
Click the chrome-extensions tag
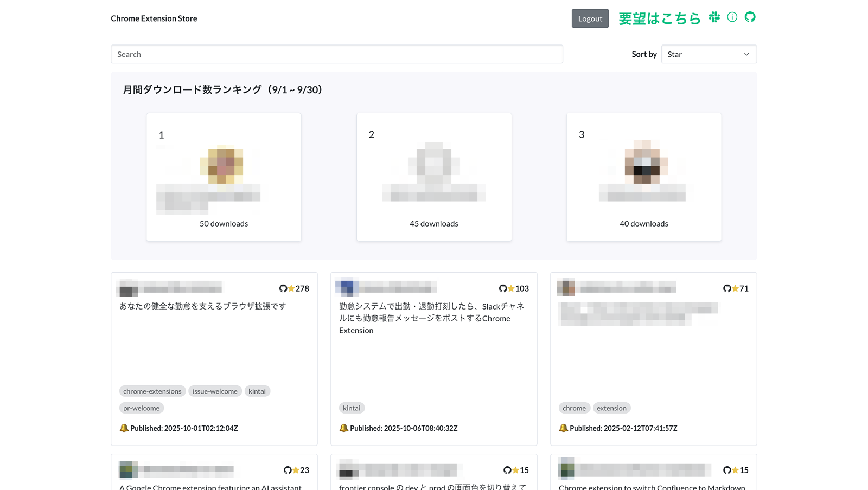152,391
